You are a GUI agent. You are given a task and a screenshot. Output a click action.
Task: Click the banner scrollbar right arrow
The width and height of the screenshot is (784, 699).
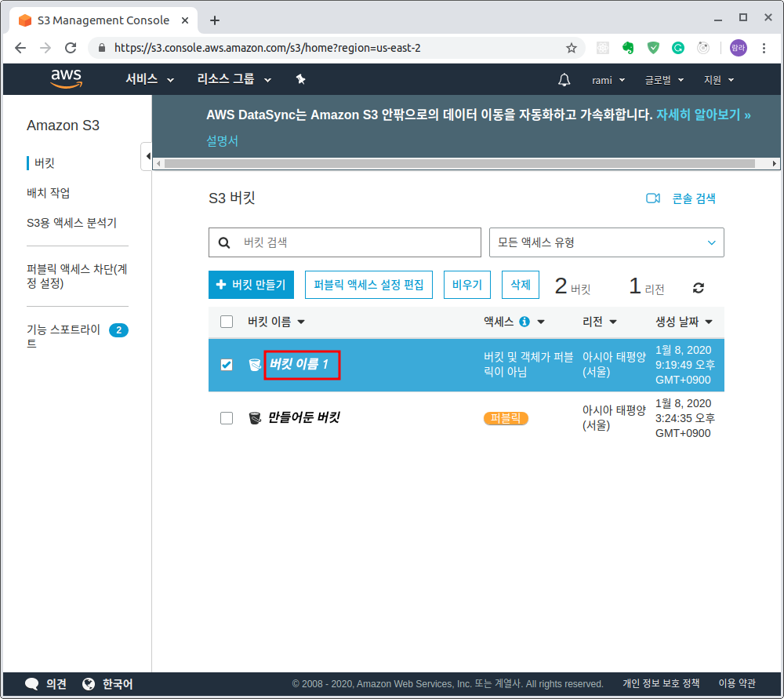point(774,164)
